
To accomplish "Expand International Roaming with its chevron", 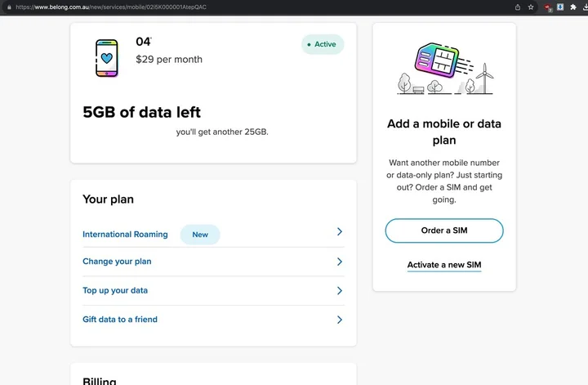I will click(x=340, y=233).
